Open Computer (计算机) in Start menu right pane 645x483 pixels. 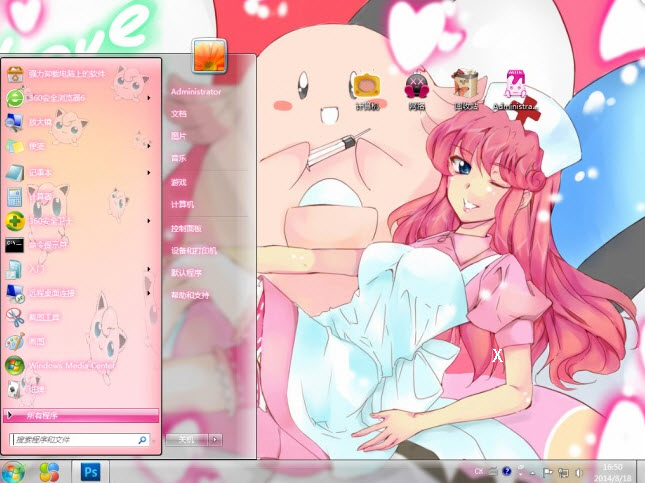click(182, 204)
